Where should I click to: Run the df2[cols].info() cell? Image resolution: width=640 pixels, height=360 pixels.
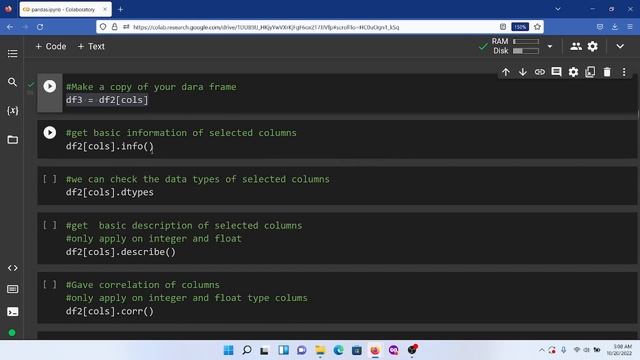coord(50,132)
